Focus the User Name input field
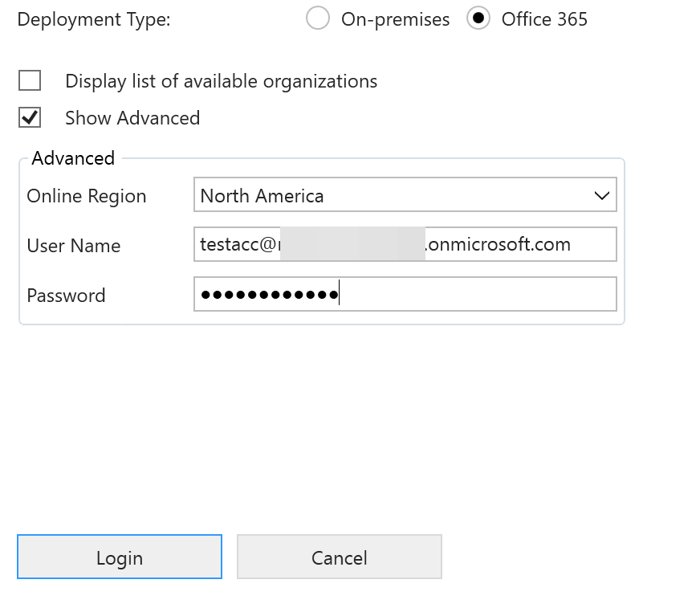 point(405,244)
